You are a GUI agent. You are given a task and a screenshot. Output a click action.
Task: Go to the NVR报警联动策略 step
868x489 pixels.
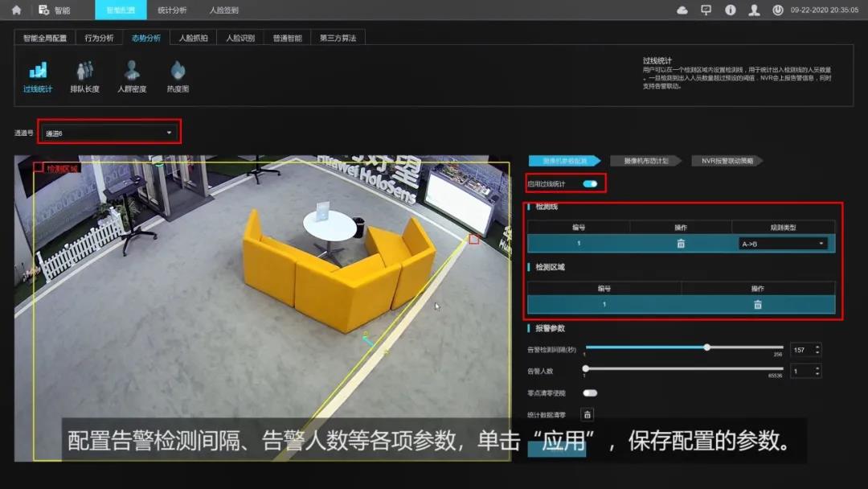pos(726,161)
